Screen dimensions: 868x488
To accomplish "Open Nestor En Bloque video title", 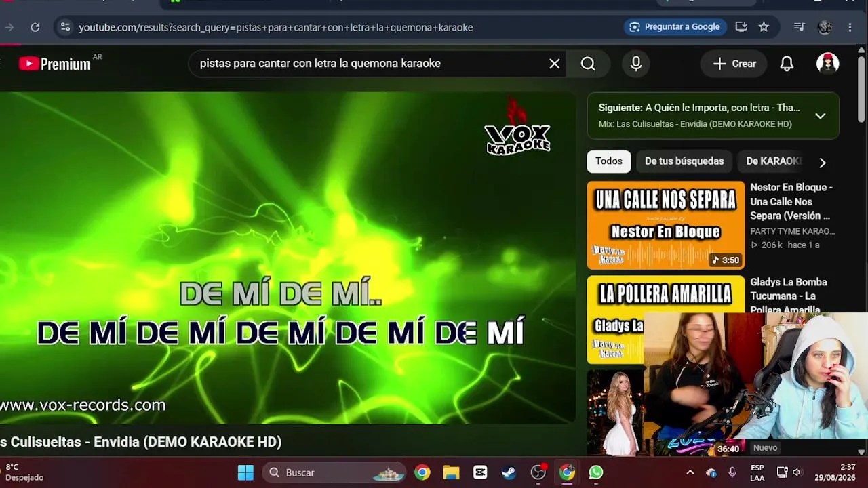I will pos(791,201).
